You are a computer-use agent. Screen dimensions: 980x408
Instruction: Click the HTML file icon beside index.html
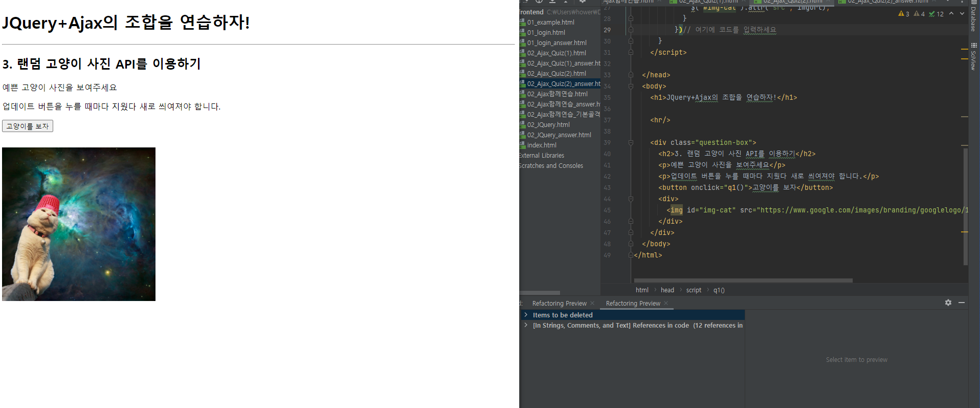522,145
